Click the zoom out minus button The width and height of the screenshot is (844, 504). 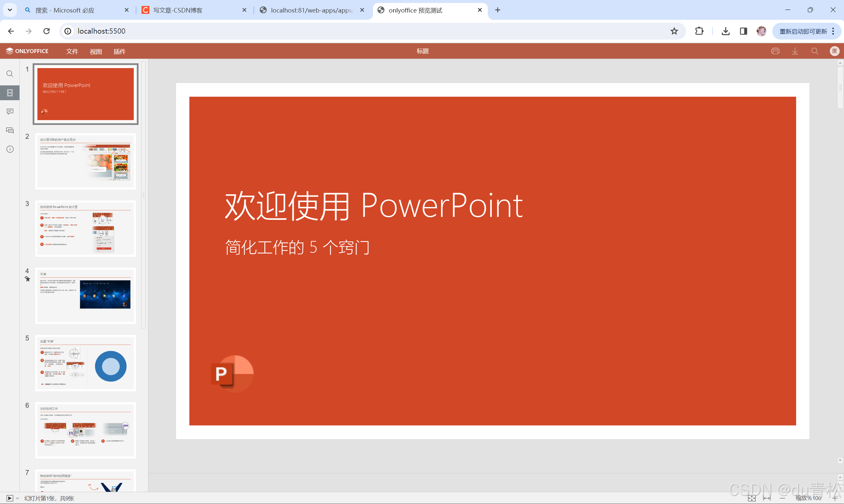click(x=782, y=498)
